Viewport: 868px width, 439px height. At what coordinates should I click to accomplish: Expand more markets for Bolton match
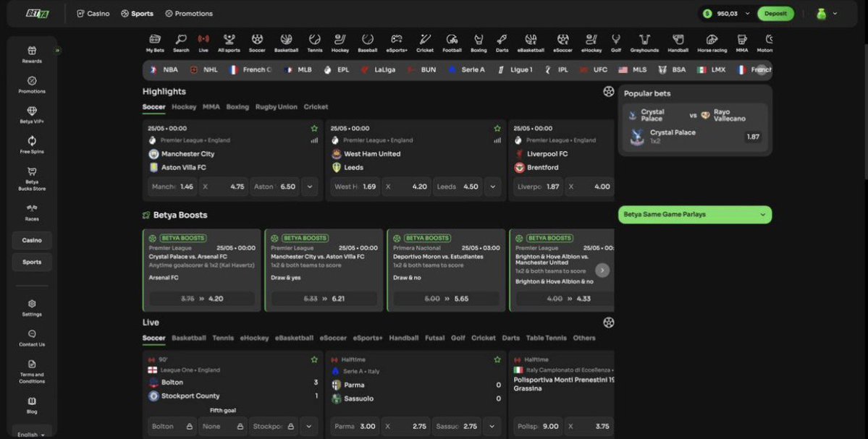[x=309, y=426]
